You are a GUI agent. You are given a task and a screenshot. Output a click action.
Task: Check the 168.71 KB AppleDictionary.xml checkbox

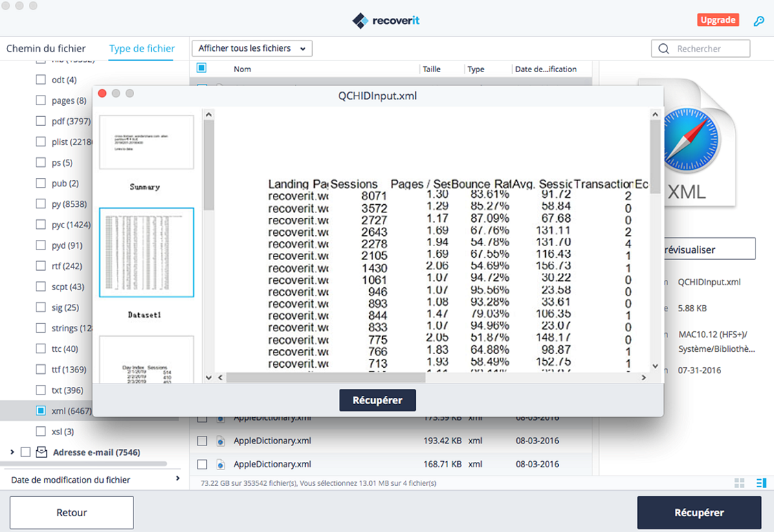coord(202,465)
